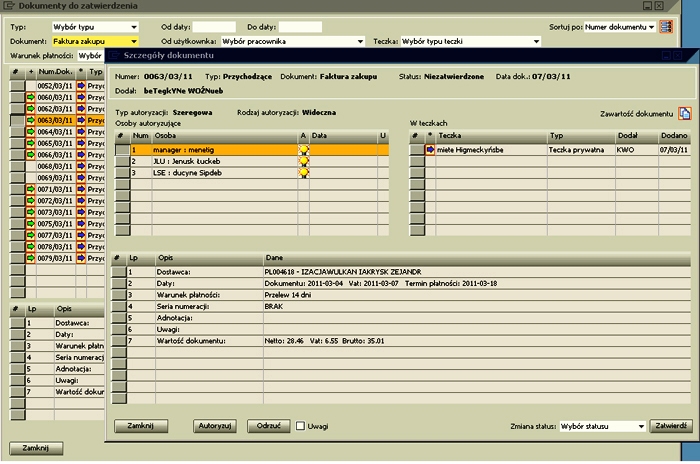This screenshot has height=464, width=700.
Task: Click the yellow bulb in JLU row
Action: tap(304, 161)
